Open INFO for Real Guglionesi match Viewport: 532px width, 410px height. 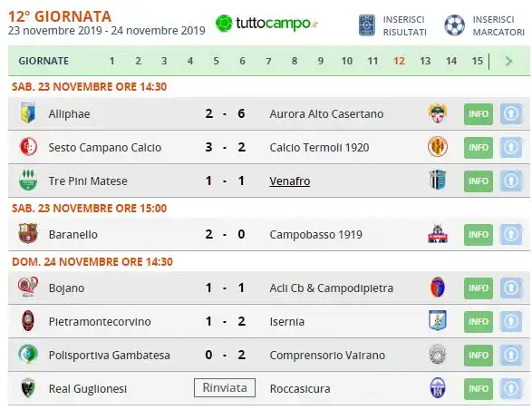click(x=479, y=388)
